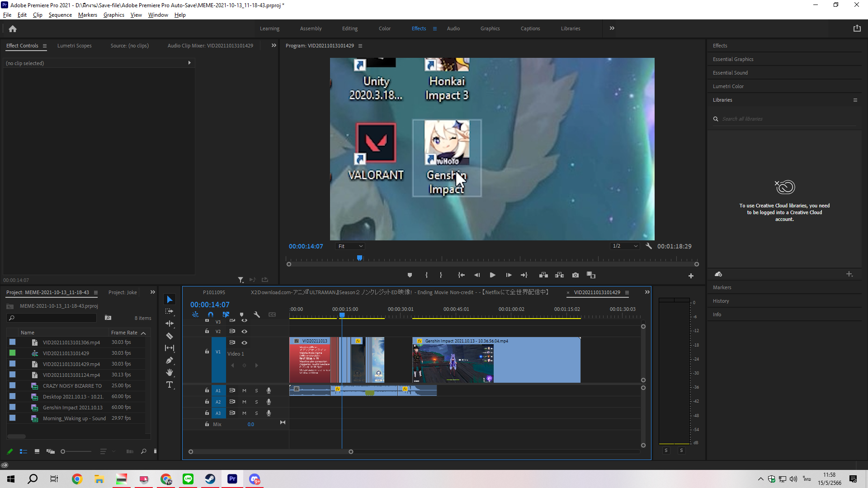Screen dimensions: 868x488
Task: Open Program monitor settings wrench
Action: [649, 246]
